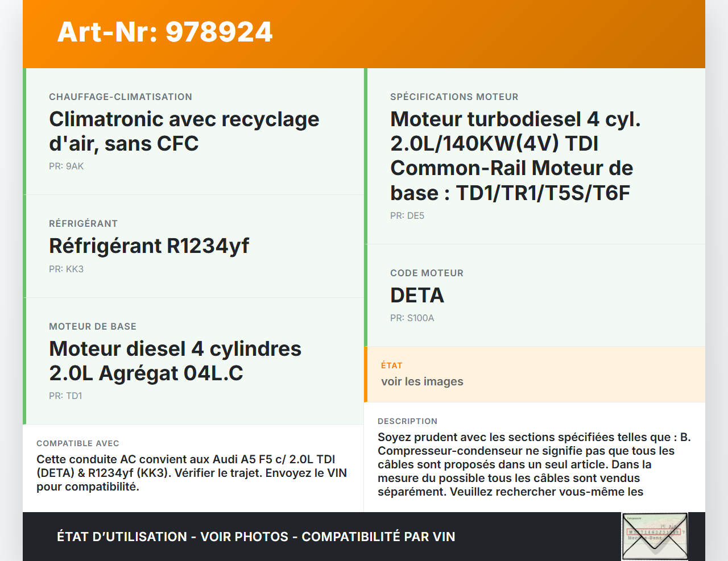
Task: Select the CHAUFFAGE-CLIMATISATION label
Action: pos(121,97)
